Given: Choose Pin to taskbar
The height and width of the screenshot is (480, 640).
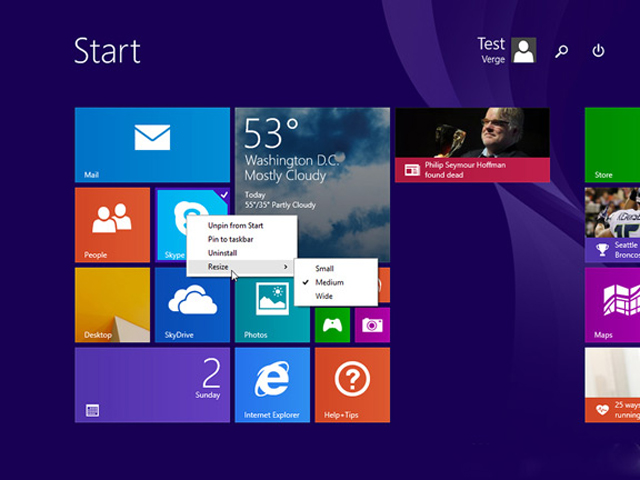Looking at the screenshot, I should click(242, 239).
